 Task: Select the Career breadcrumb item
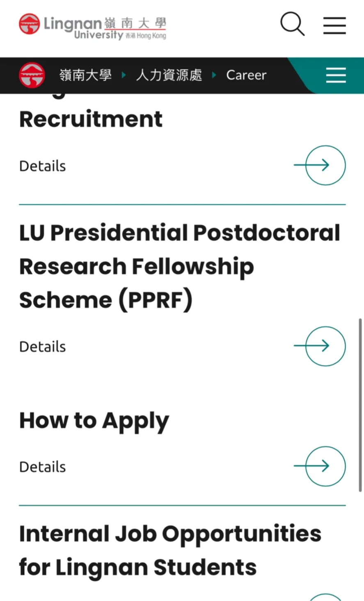246,75
